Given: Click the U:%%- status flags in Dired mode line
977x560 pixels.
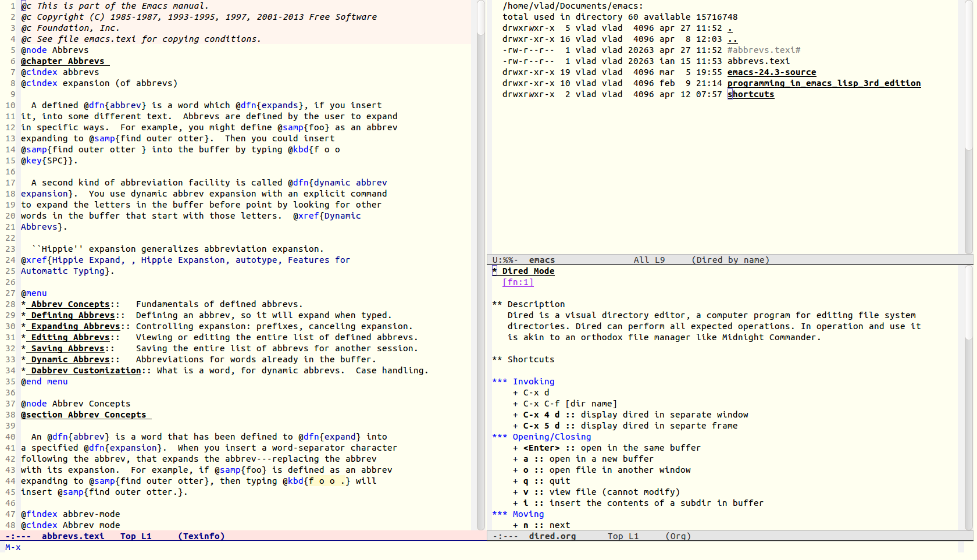Looking at the screenshot, I should point(505,260).
